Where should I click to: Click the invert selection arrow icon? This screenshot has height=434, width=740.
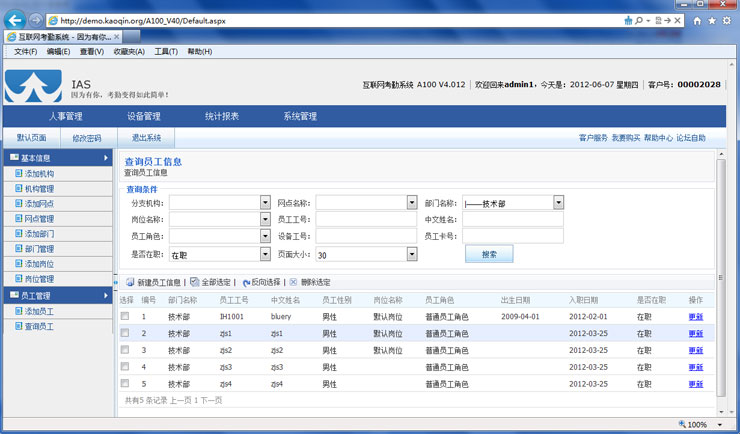coord(246,283)
